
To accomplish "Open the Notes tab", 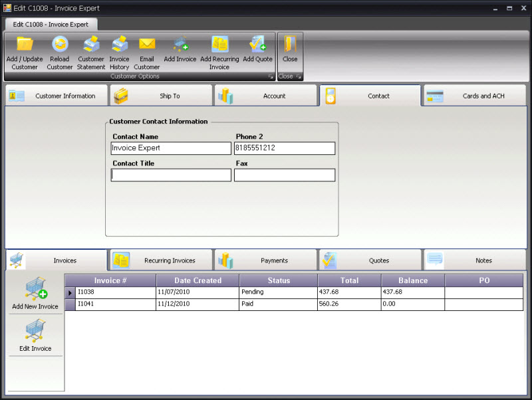I will click(x=475, y=260).
